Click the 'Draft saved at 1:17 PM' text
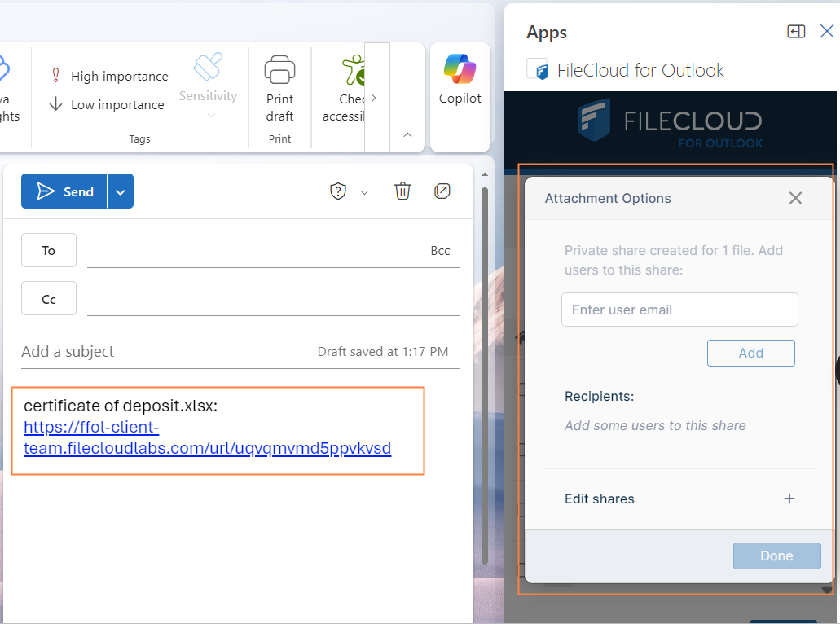840x624 pixels. click(382, 352)
